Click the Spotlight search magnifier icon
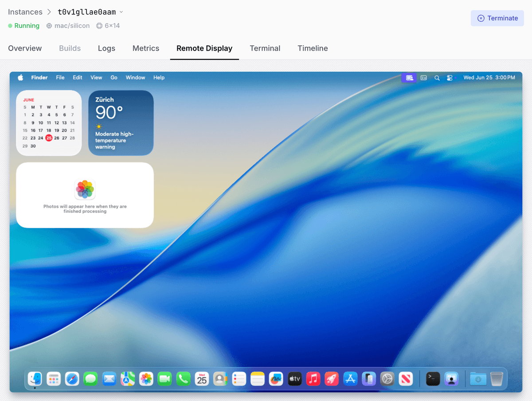 [437, 78]
